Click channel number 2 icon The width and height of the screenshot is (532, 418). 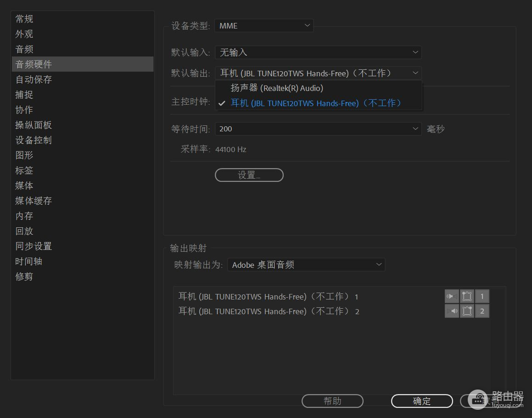pyautogui.click(x=482, y=311)
